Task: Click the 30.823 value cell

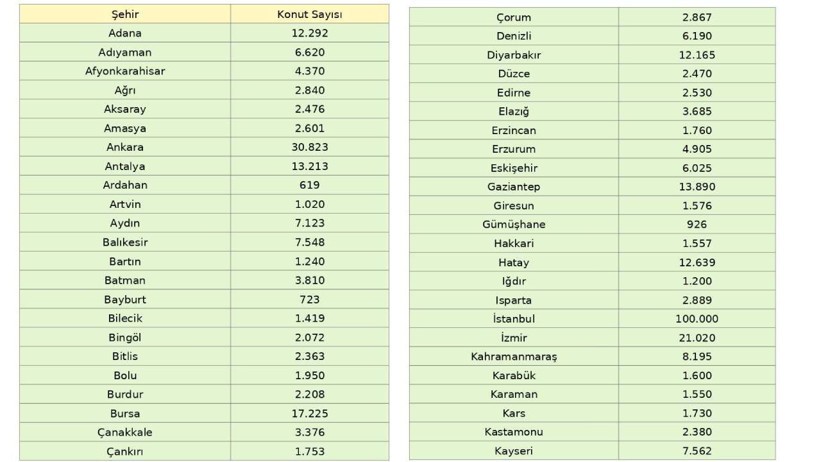Action: pyautogui.click(x=309, y=147)
